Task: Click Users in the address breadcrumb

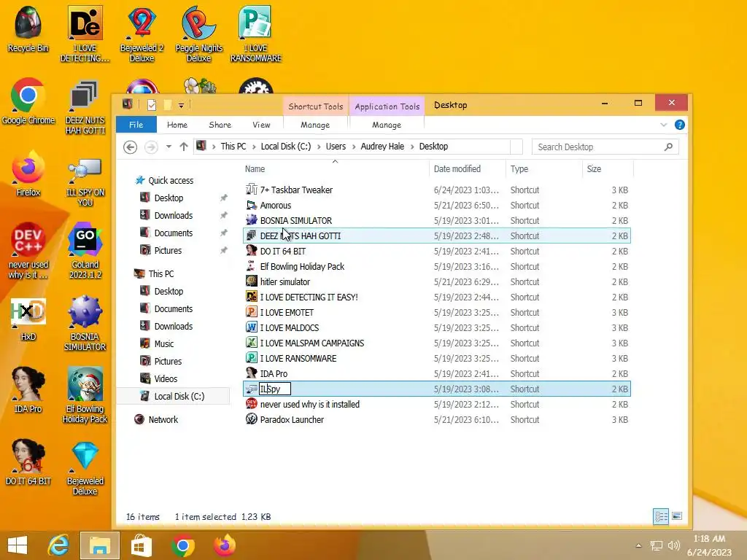Action: click(x=336, y=147)
